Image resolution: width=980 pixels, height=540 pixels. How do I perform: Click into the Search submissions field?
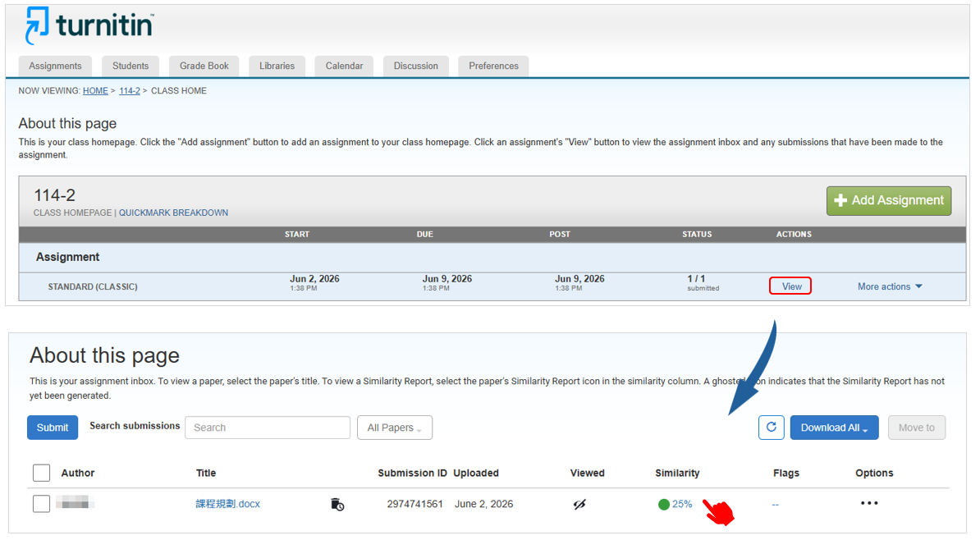[268, 428]
